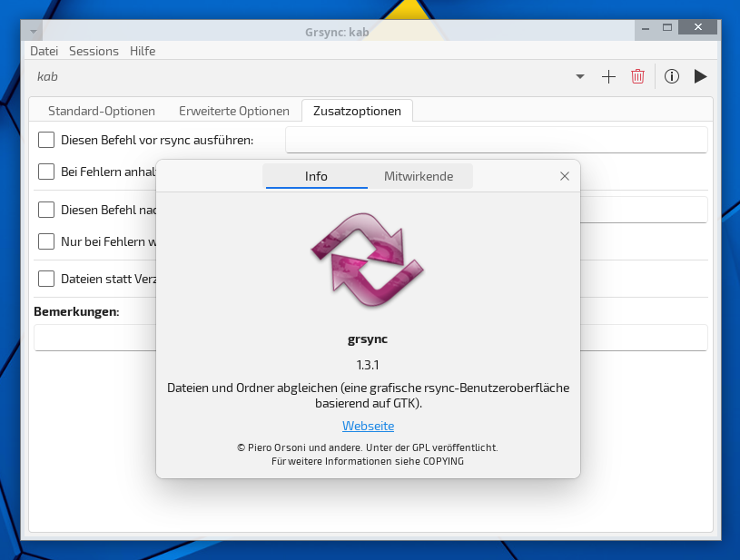Toggle the 'Bei Fehlern anhalten' checkbox
Image resolution: width=740 pixels, height=560 pixels.
46,172
